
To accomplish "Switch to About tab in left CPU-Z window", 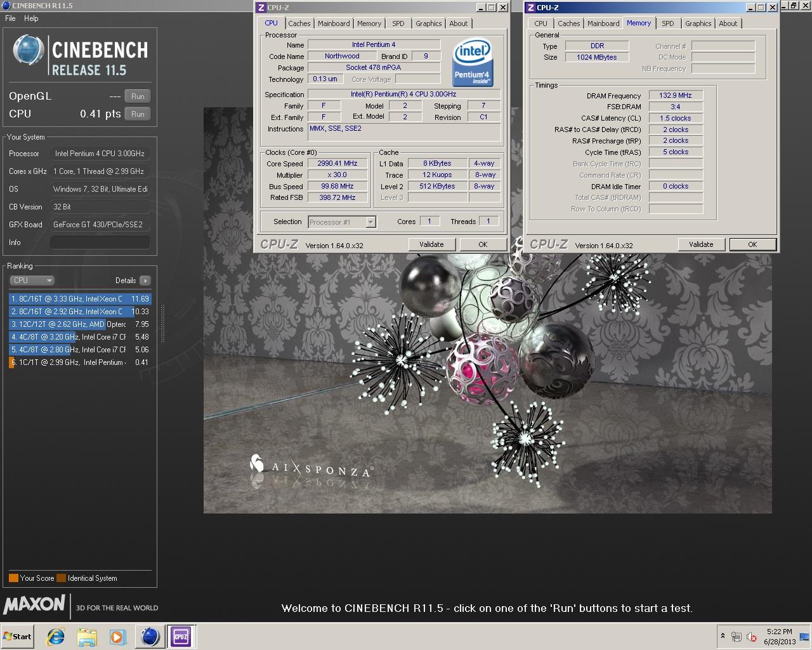I will [459, 23].
